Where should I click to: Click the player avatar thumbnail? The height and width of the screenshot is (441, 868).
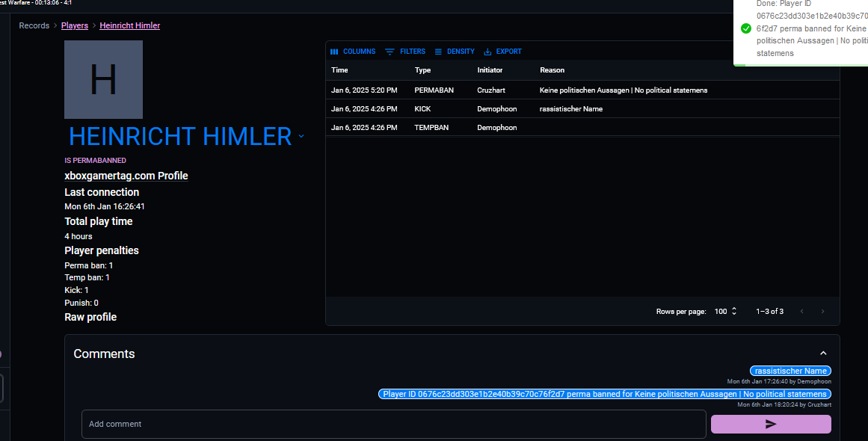(x=103, y=80)
